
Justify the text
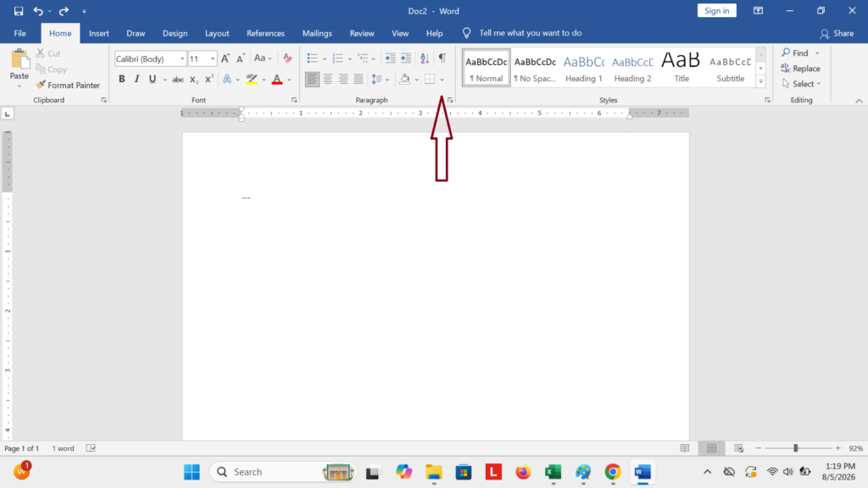[359, 79]
